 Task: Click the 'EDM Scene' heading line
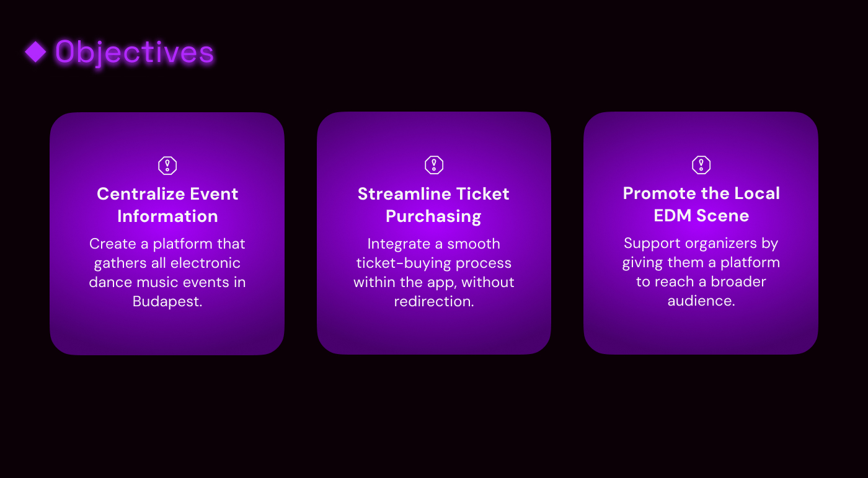pyautogui.click(x=701, y=216)
